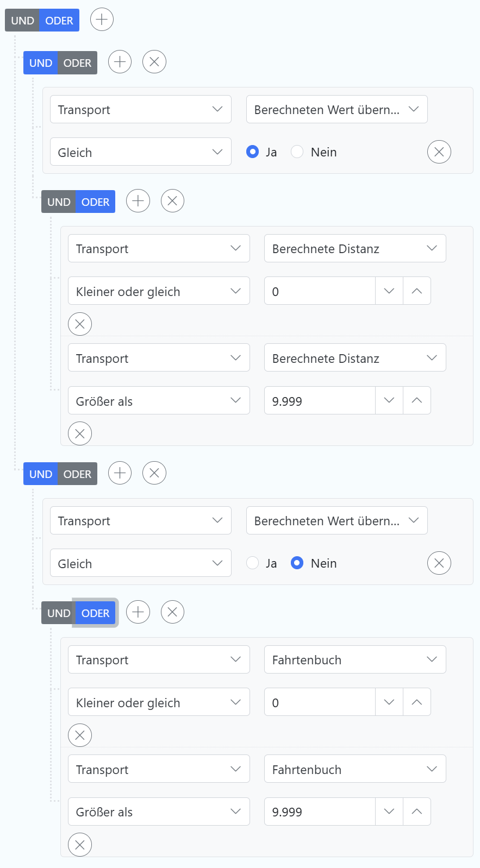Switch the last nested group to UND
This screenshot has width=480, height=868.
(x=59, y=613)
